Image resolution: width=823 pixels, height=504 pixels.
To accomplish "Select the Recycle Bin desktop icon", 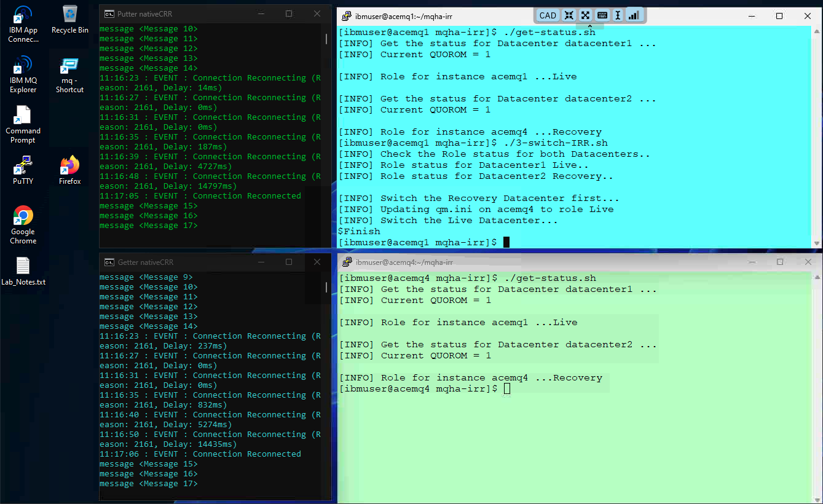I will pyautogui.click(x=70, y=20).
